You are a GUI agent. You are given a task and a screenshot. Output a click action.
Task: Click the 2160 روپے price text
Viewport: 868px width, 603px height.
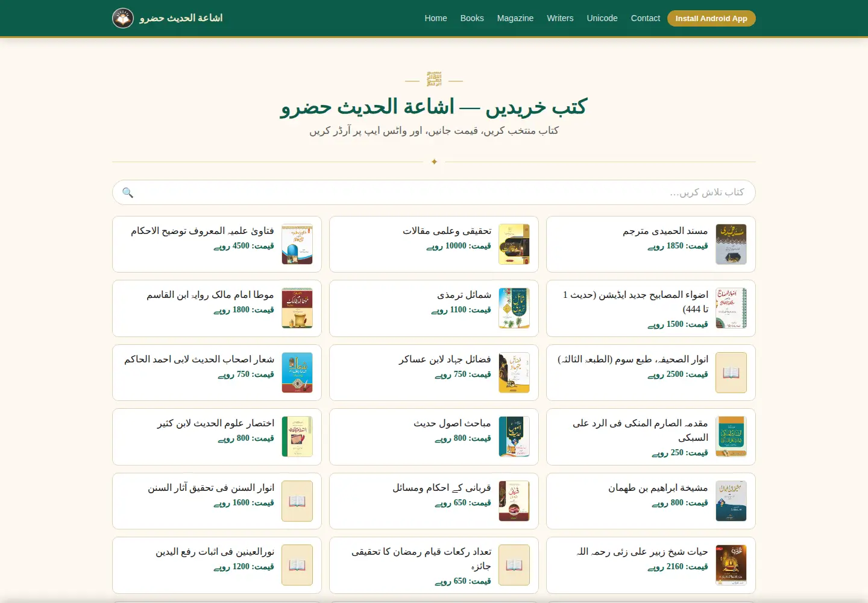point(678,567)
